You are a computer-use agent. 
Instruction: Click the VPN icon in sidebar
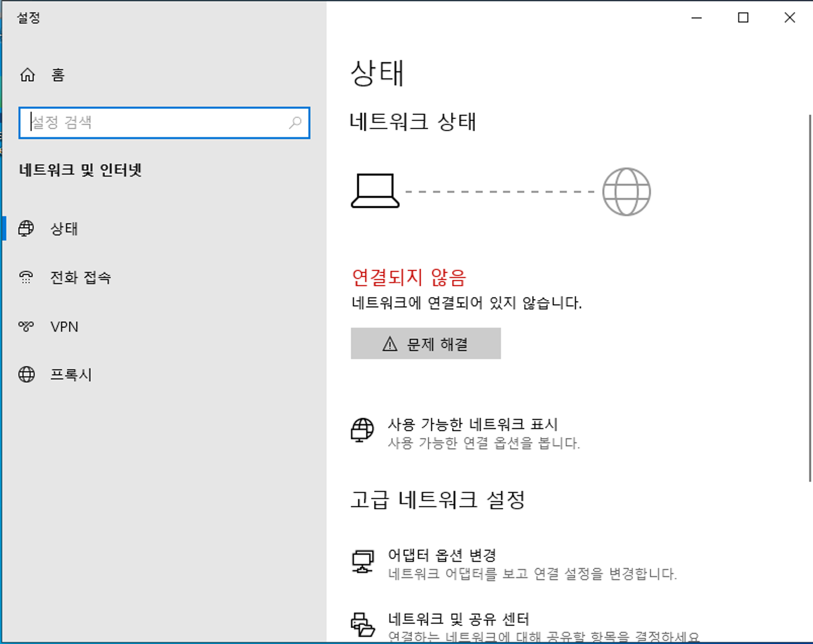click(x=26, y=326)
